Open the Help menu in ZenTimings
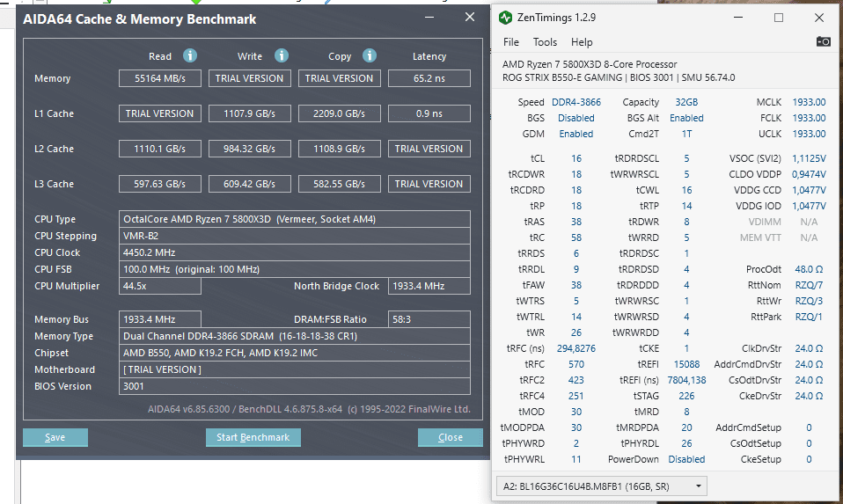This screenshot has width=843, height=504. (581, 42)
